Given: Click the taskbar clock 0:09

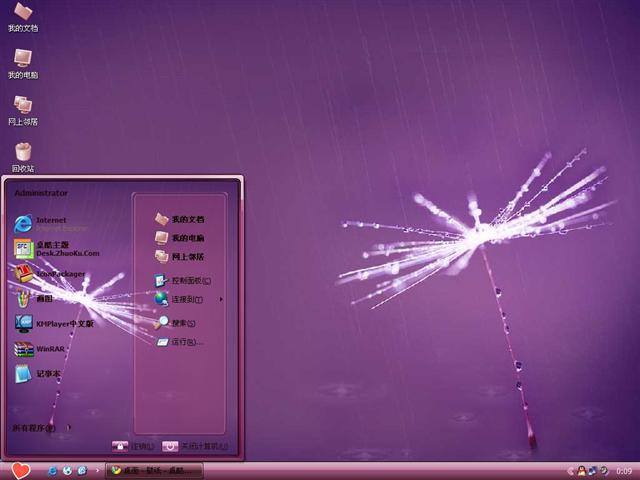Looking at the screenshot, I should 624,471.
